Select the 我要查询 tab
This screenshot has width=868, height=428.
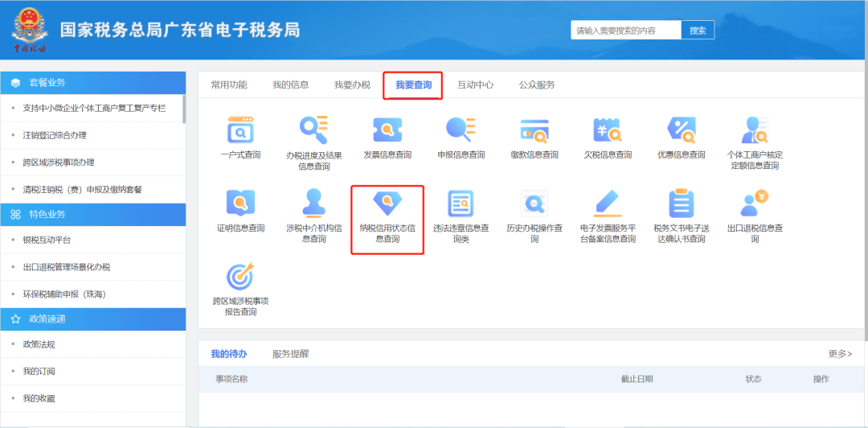click(x=414, y=85)
